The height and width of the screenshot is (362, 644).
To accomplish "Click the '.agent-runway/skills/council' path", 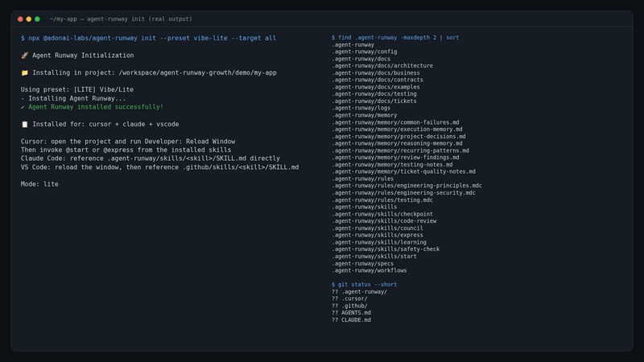I will tap(378, 228).
